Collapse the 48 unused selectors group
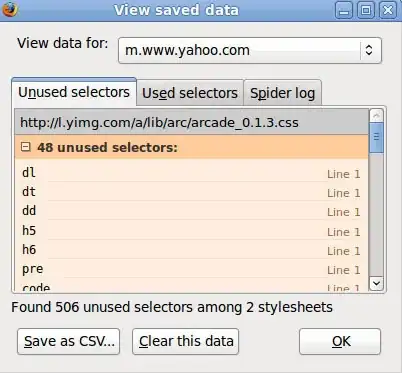Image resolution: width=402 pixels, height=373 pixels. click(x=26, y=147)
